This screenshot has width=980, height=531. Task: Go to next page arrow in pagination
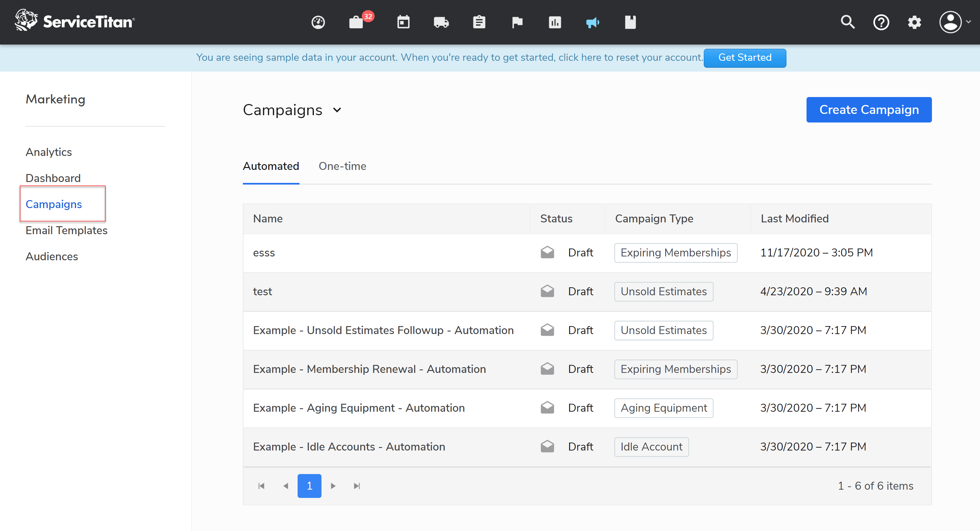tap(333, 486)
